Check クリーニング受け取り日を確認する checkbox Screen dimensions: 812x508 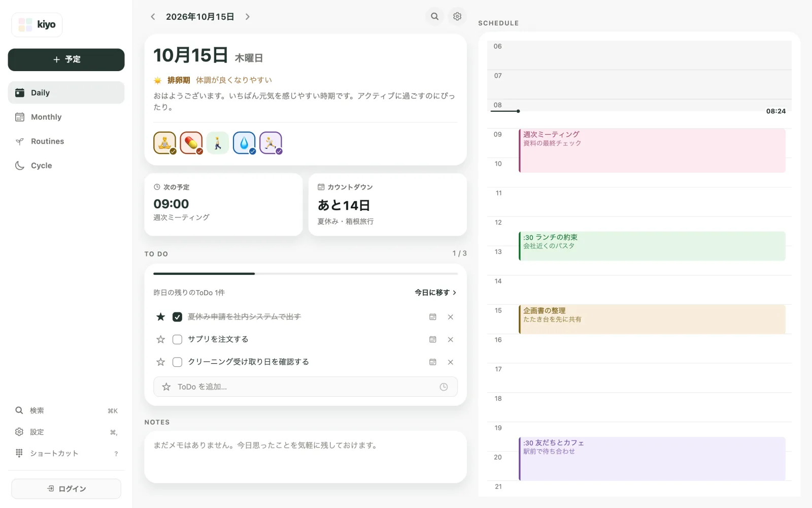pyautogui.click(x=177, y=362)
